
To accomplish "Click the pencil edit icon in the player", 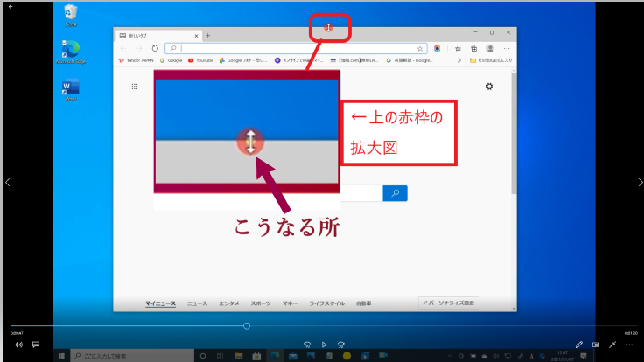I will (x=579, y=345).
